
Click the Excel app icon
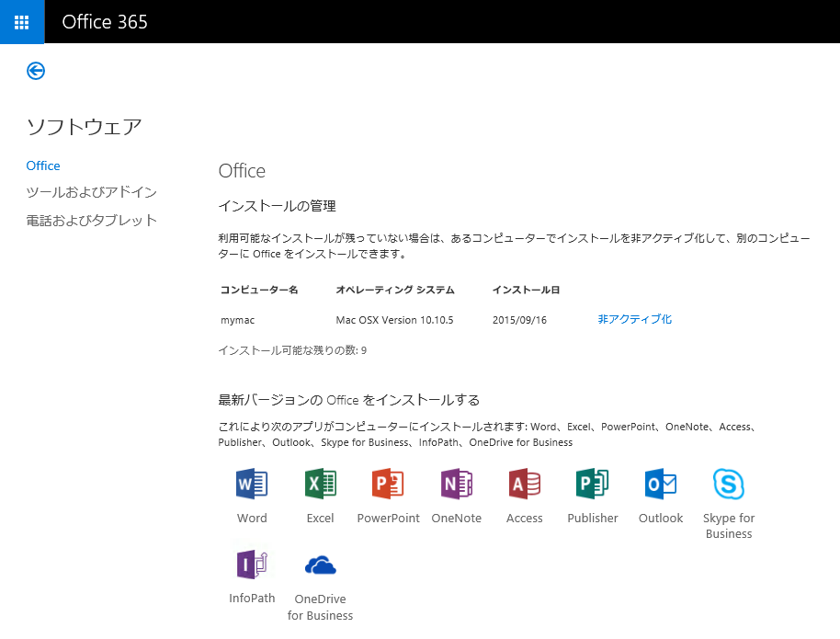tap(321, 484)
